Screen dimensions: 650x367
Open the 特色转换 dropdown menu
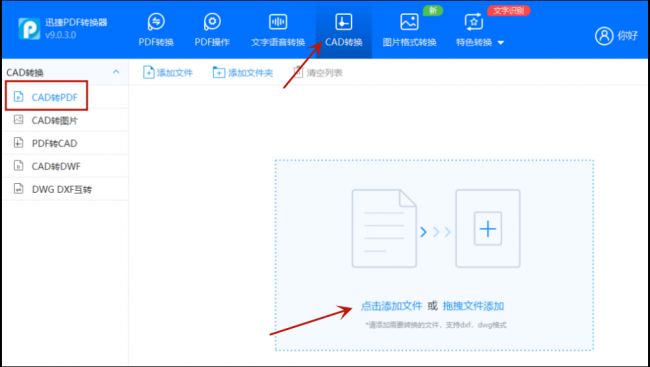(x=480, y=30)
